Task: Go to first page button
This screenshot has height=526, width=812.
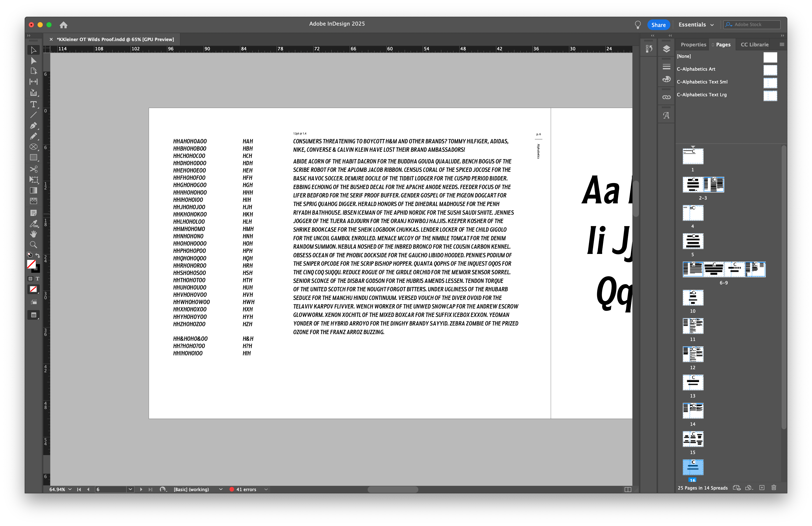Action: tap(79, 489)
